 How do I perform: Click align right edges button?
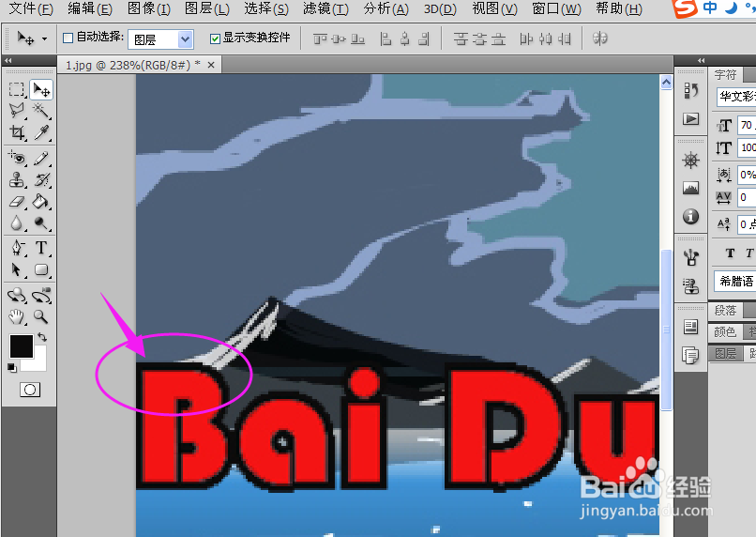click(424, 38)
